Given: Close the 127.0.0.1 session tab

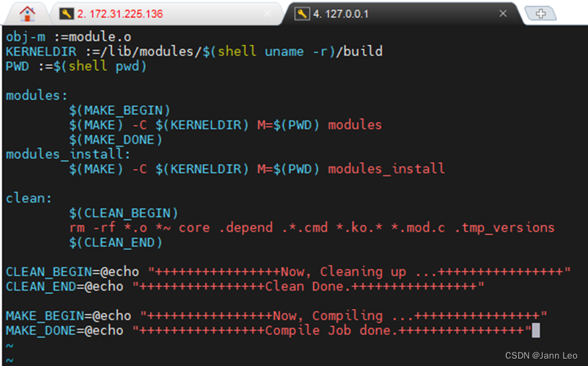Looking at the screenshot, I should click(x=503, y=13).
